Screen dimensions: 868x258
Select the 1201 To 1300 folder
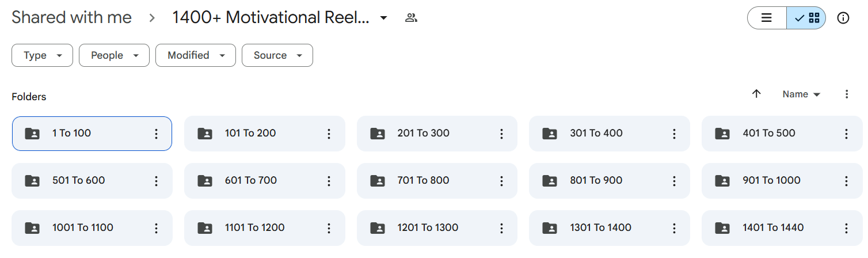[428, 228]
